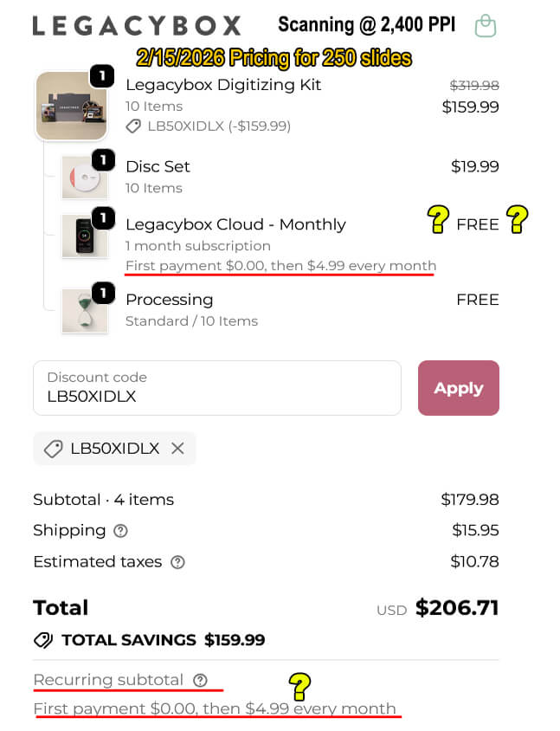Open the Estimated taxes help tooltip icon
Image resolution: width=560 pixels, height=731 pixels.
click(177, 562)
